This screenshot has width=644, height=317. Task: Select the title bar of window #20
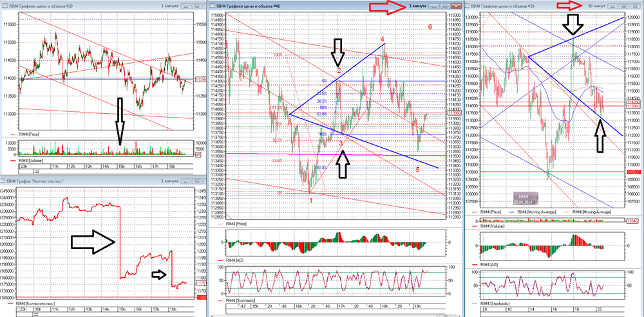[102, 6]
